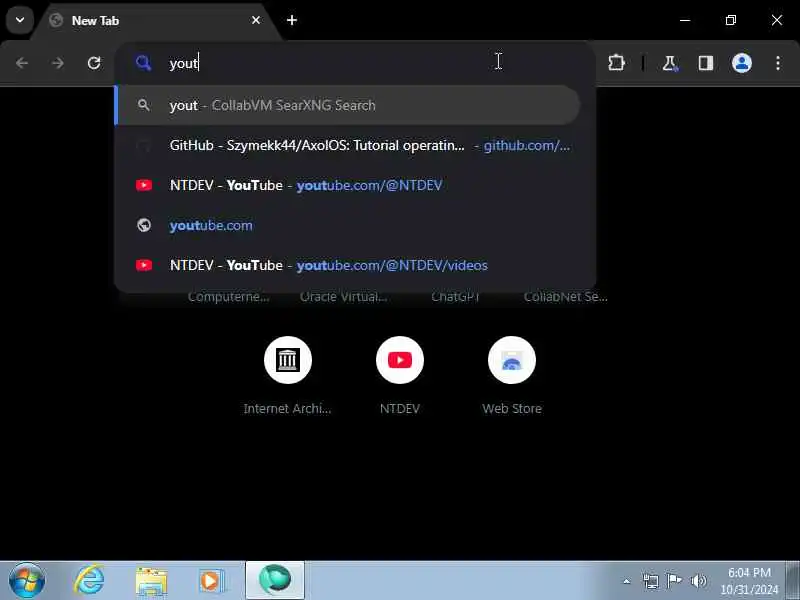Select GitHub Szymekk44/AxolOS suggestion
This screenshot has height=600, width=800.
coord(348,145)
